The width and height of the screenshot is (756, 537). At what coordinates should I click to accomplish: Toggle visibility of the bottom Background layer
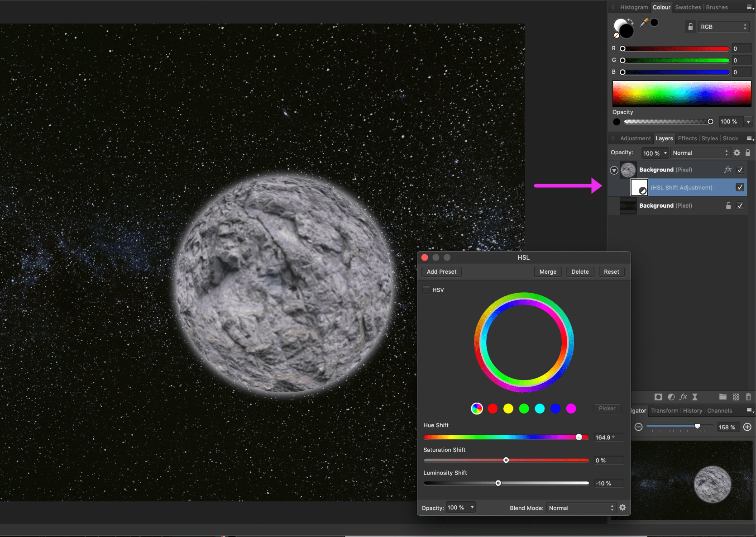[740, 206]
